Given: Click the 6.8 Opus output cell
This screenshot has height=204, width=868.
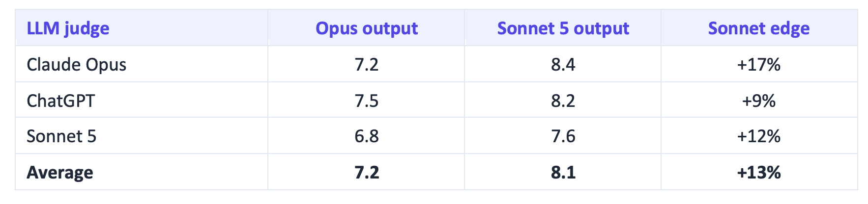Looking at the screenshot, I should click(x=367, y=136).
